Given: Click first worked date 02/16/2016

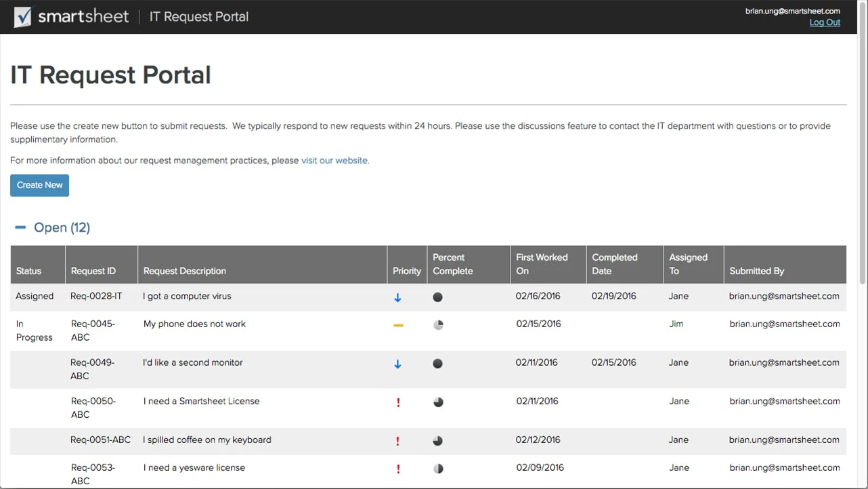Looking at the screenshot, I should click(x=538, y=296).
